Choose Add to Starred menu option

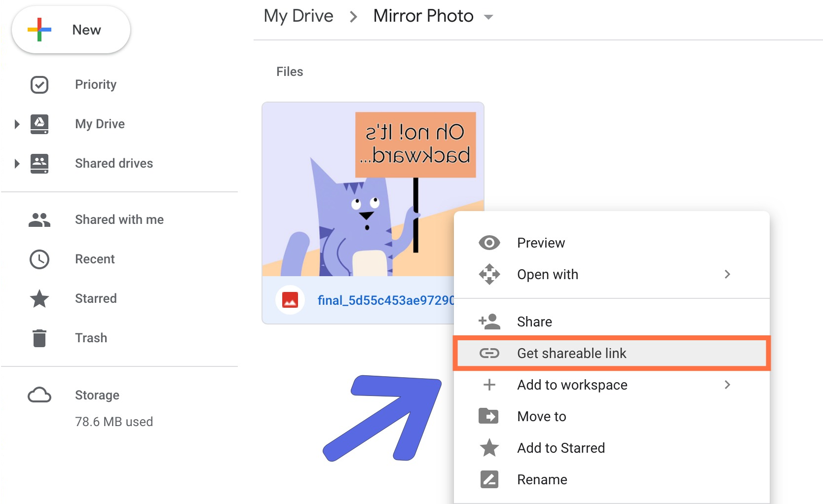[x=561, y=448]
